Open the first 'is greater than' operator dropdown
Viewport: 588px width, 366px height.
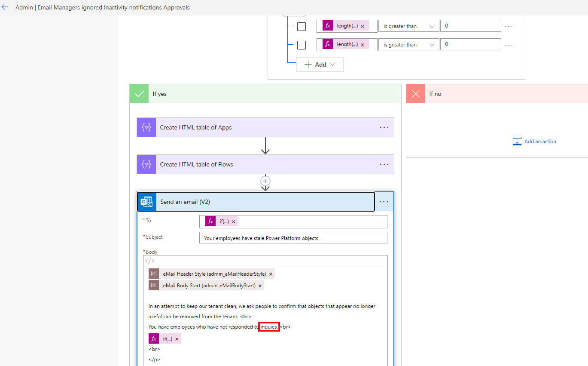click(408, 26)
